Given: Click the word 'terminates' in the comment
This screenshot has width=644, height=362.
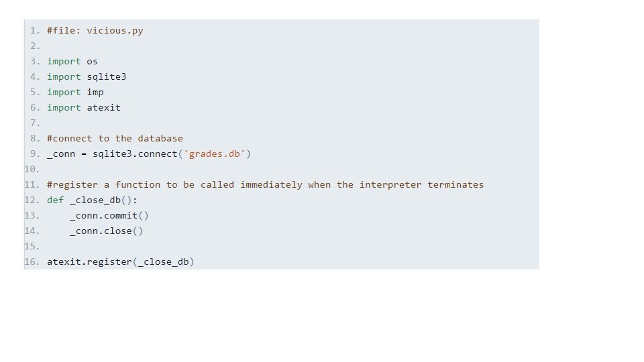Looking at the screenshot, I should coord(455,184).
